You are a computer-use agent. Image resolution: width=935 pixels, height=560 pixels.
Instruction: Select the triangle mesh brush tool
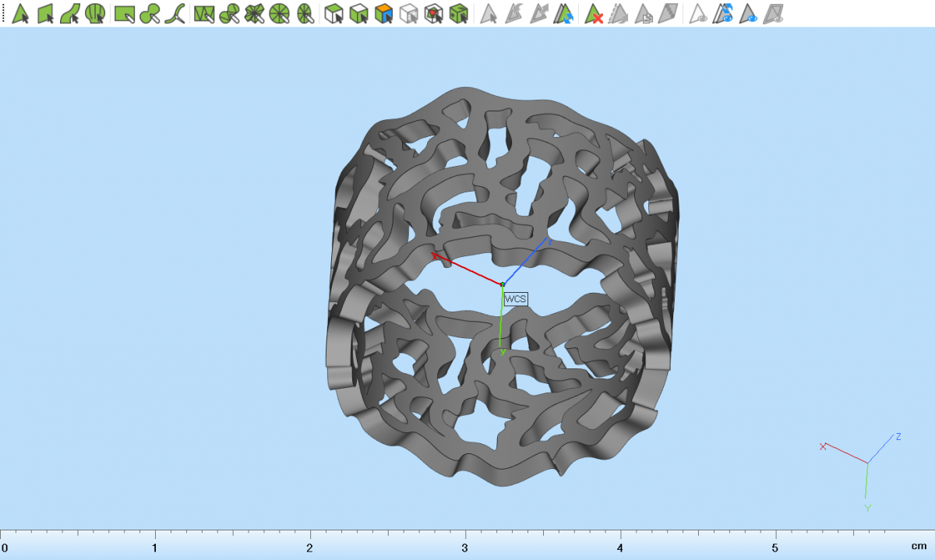click(204, 13)
